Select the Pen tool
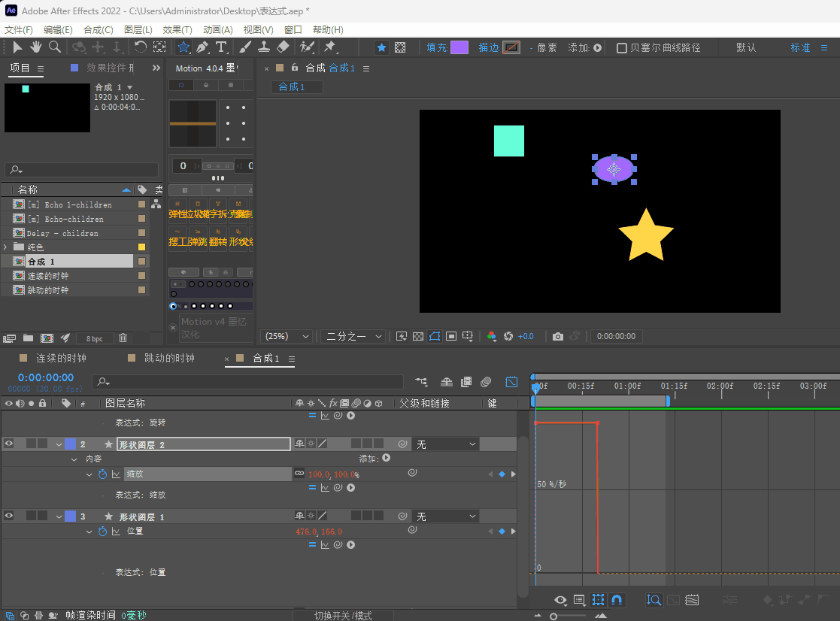Viewport: 840px width, 621px height. 202,47
